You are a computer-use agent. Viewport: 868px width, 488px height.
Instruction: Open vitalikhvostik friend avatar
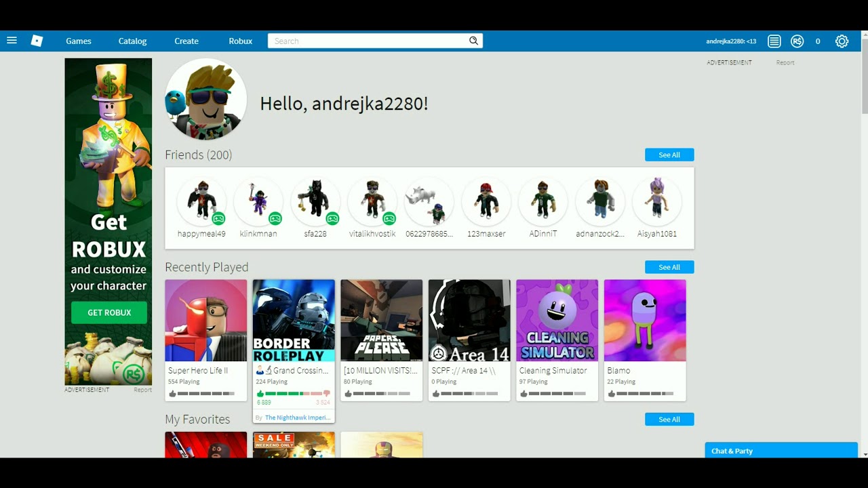pos(372,201)
